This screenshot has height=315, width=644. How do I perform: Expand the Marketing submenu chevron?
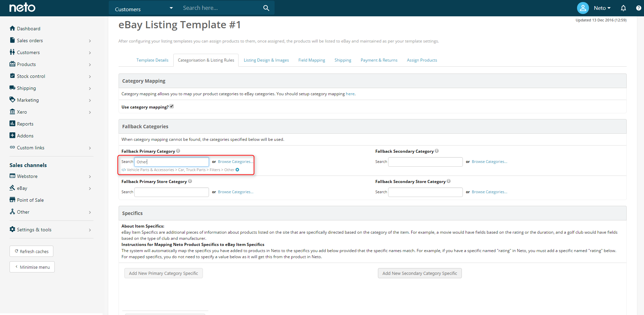pyautogui.click(x=90, y=100)
